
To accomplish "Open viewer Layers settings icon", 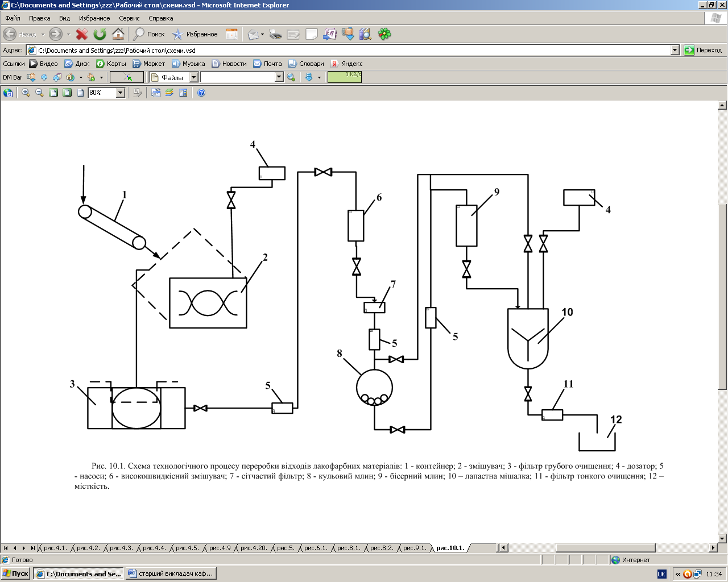I will 169,93.
